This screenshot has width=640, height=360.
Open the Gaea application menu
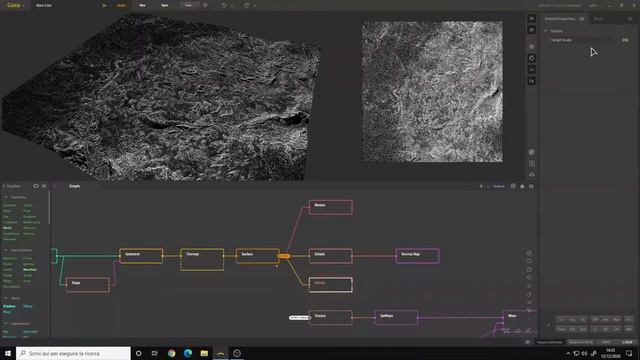[x=15, y=5]
